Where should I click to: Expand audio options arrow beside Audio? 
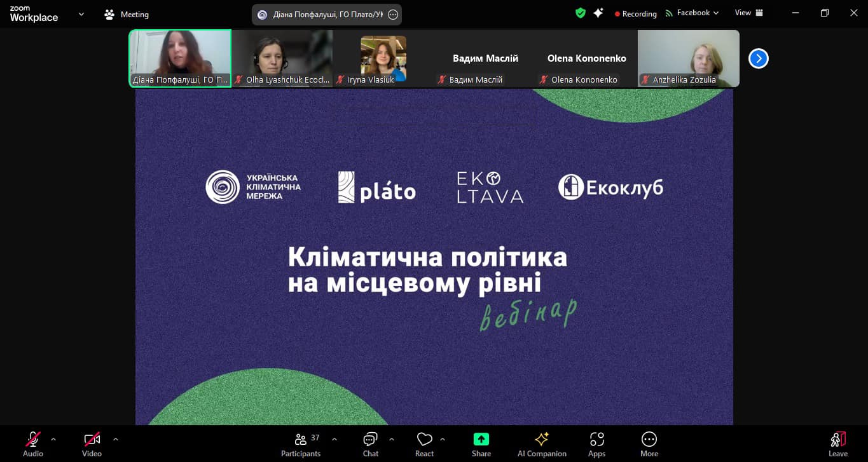point(53,438)
